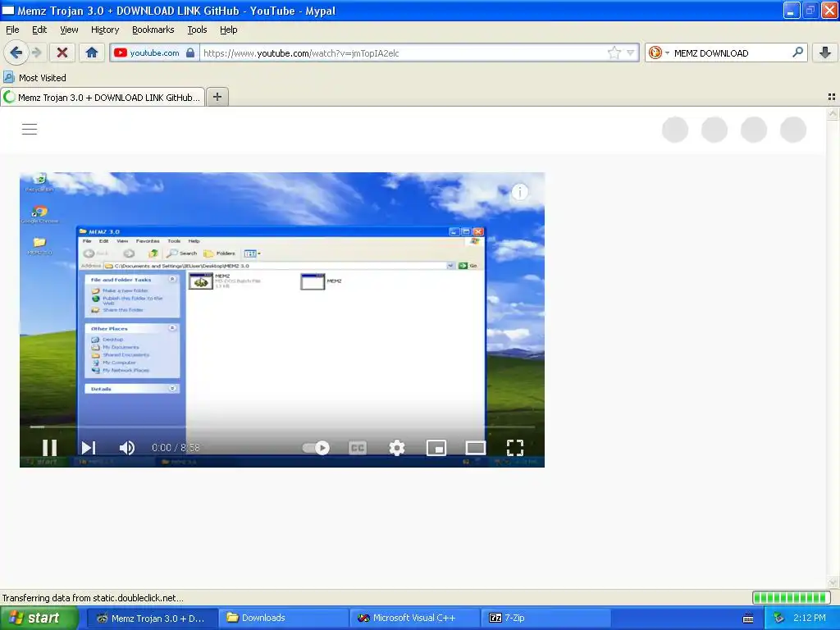Open the list all tabs button
840x630 pixels.
(x=832, y=97)
